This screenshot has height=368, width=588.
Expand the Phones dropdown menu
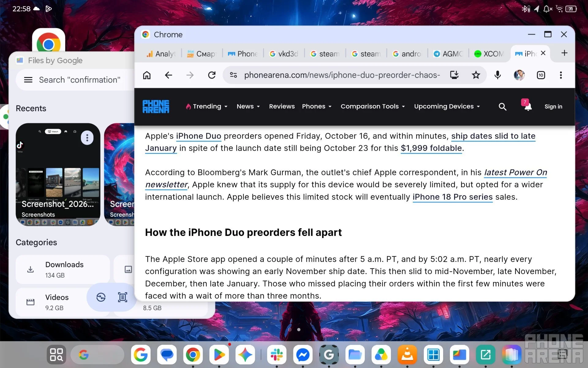317,106
